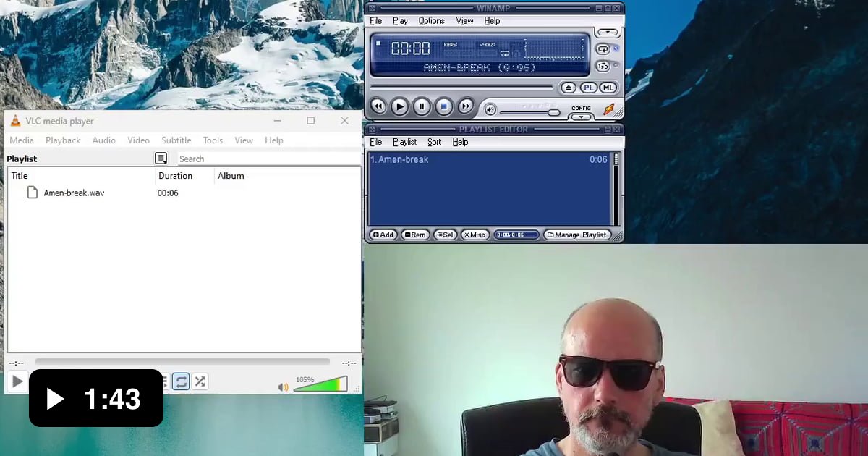Viewport: 868px width, 456px height.
Task: Open the Winamp Options menu
Action: pos(431,21)
